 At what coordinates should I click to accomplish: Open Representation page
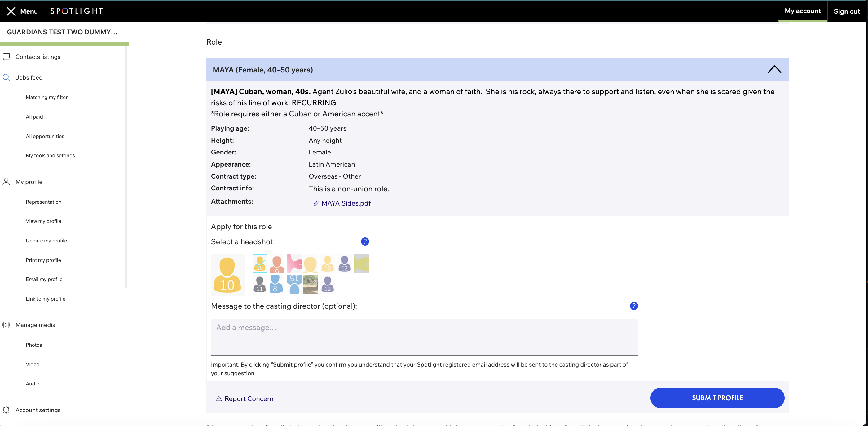click(x=43, y=202)
